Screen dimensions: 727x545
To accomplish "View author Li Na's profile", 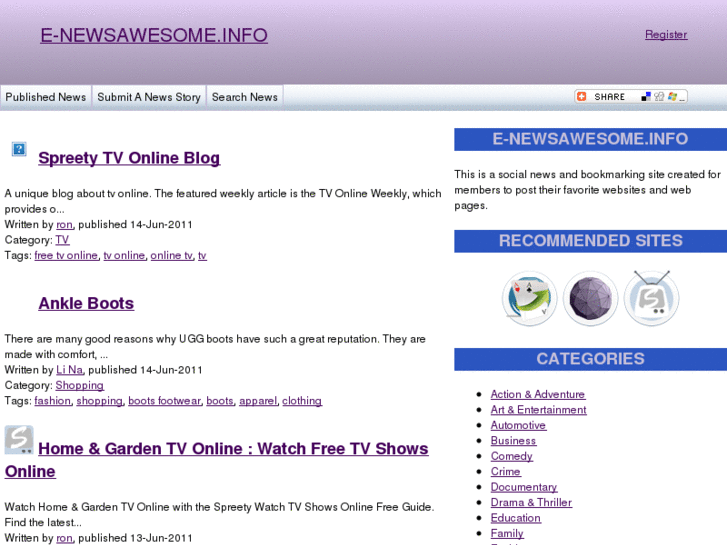I will (70, 370).
